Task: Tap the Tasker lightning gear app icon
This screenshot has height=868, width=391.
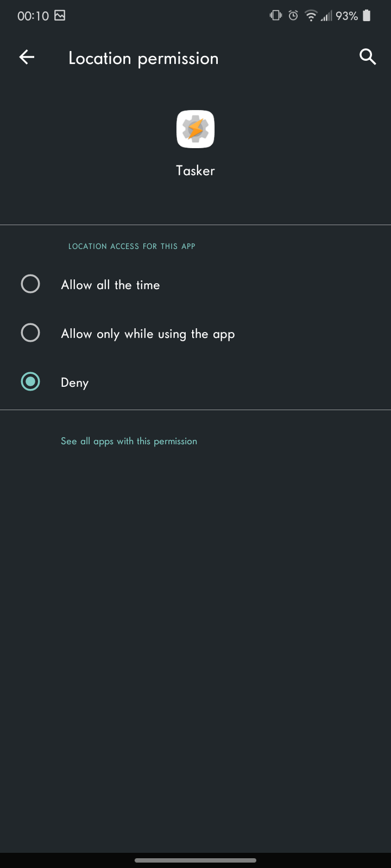Action: 195,129
